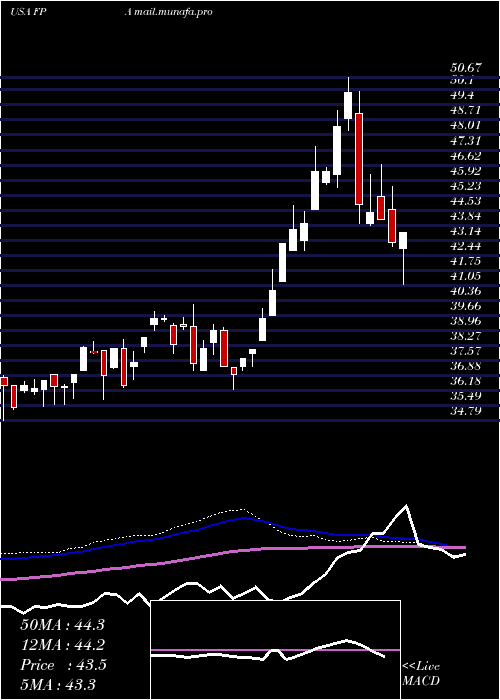The width and height of the screenshot is (500, 700).
Task: Click the 12MA : 44.2 readout
Action: 62,645
